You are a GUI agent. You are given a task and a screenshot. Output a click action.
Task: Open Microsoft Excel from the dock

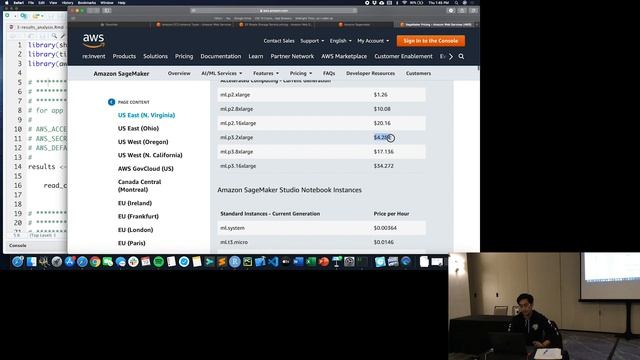click(311, 262)
